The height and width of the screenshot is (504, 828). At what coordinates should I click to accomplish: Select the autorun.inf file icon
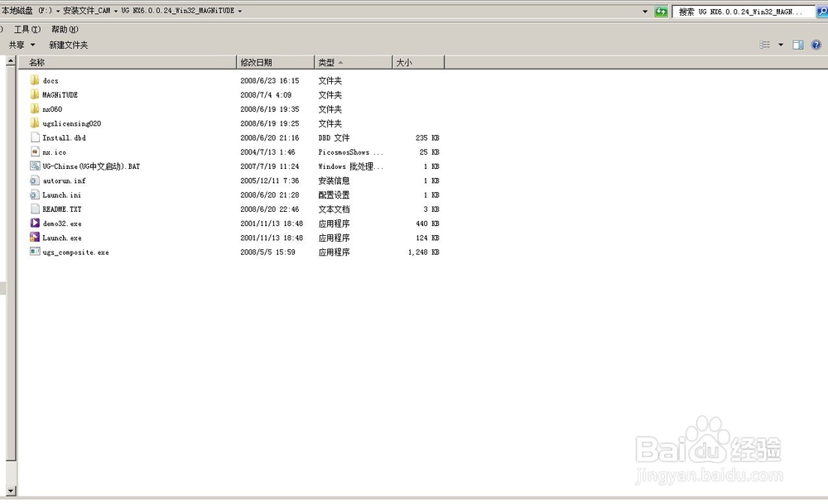(35, 180)
